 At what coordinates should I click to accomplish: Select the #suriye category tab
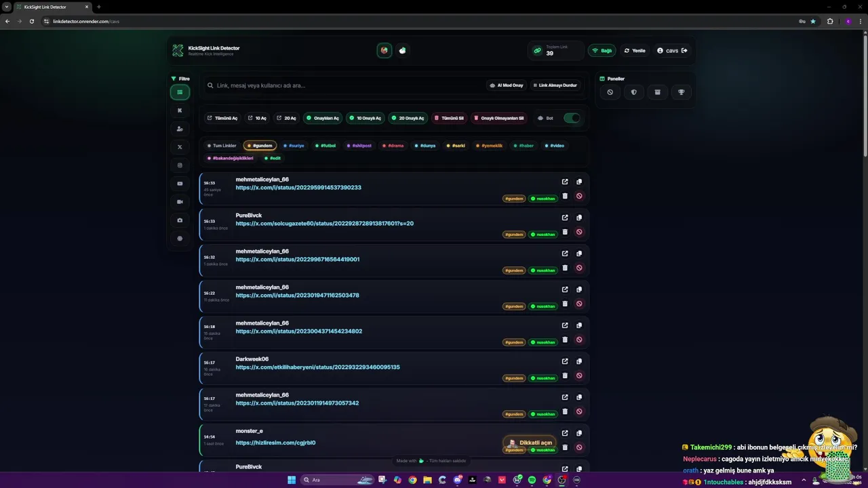[294, 146]
